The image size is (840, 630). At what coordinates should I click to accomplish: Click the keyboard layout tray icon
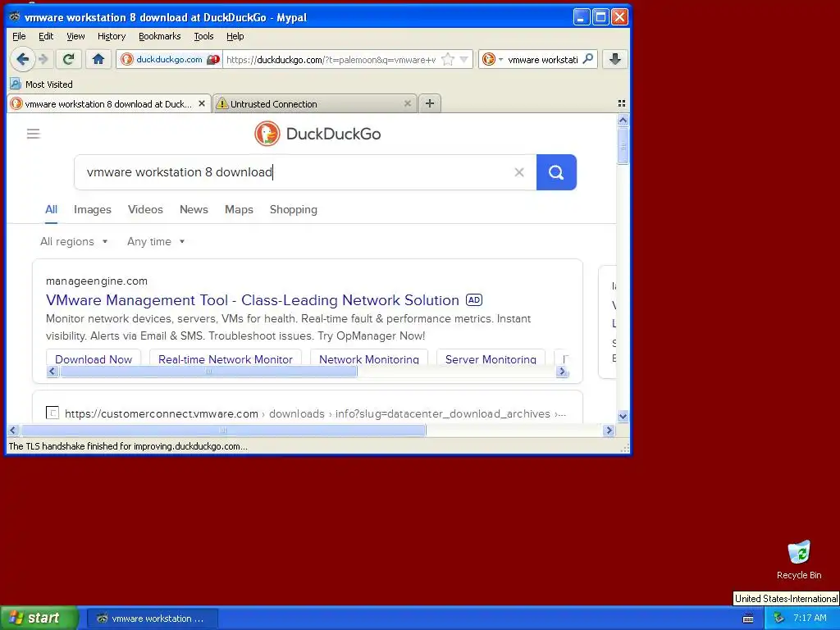coord(748,619)
